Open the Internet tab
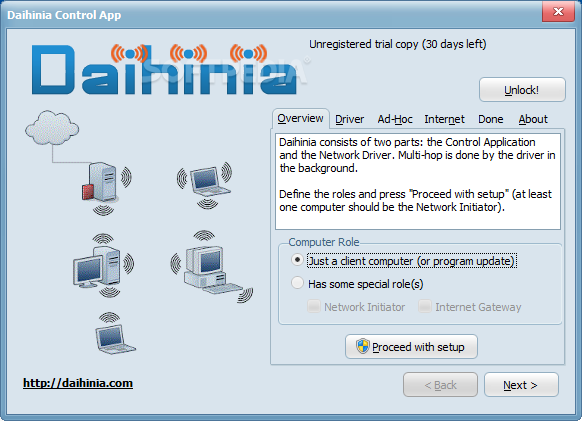 (444, 119)
